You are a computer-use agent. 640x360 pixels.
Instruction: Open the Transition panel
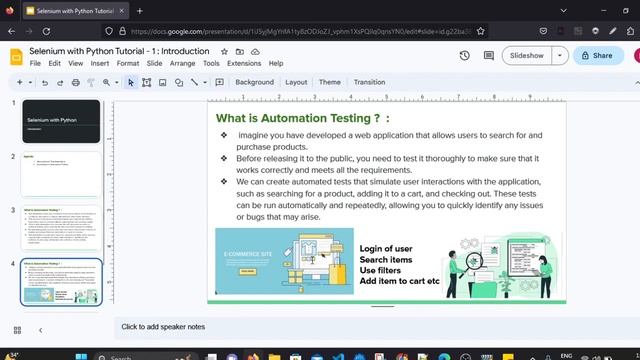[369, 82]
